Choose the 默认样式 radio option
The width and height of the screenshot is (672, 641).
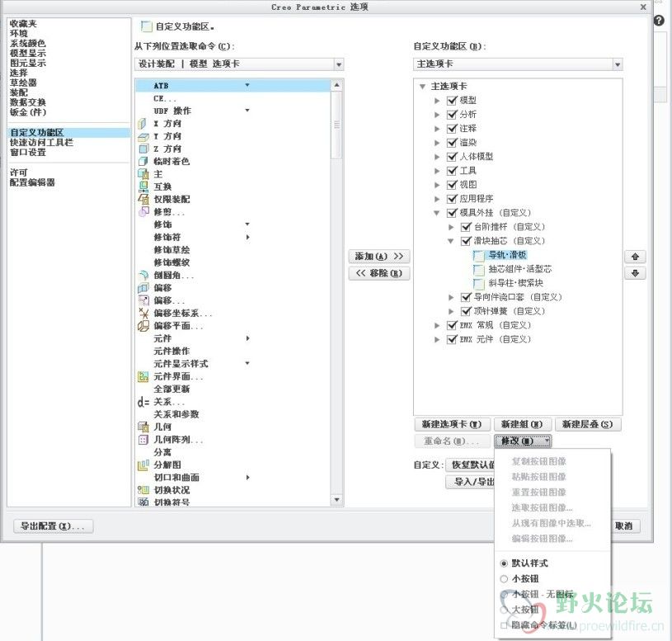tap(504, 563)
